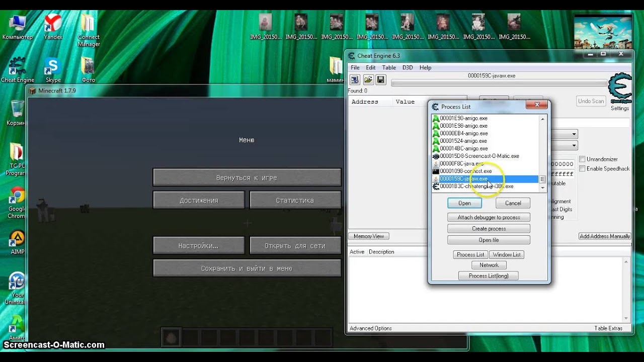Launch Skype from the desktop
The image size is (644, 362).
[53, 70]
